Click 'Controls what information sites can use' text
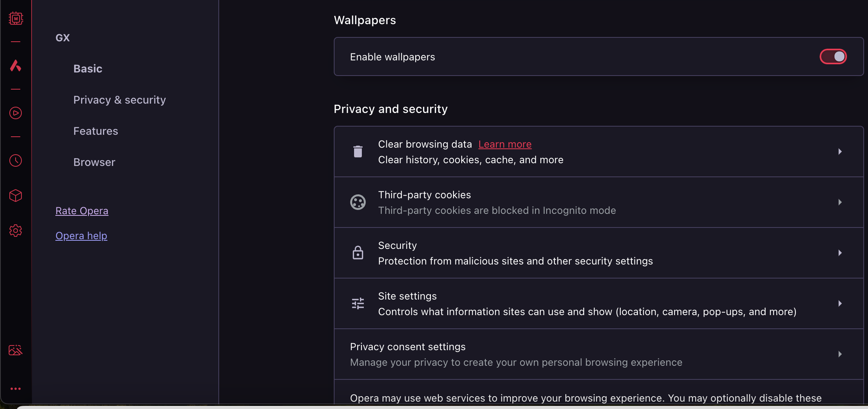 587,312
